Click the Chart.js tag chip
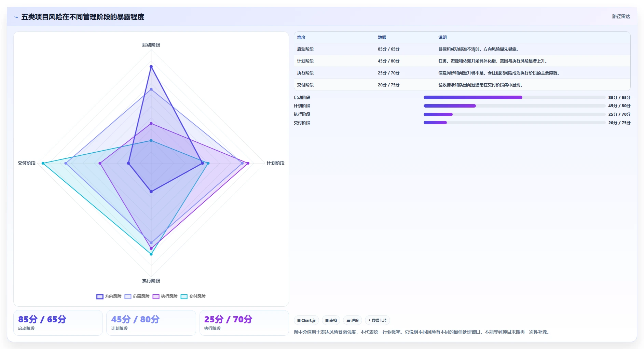The height and width of the screenshot is (349, 644). [306, 320]
